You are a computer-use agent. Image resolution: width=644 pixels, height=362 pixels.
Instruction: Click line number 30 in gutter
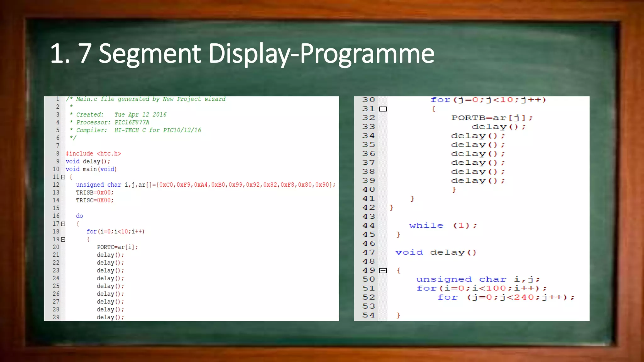coord(369,100)
